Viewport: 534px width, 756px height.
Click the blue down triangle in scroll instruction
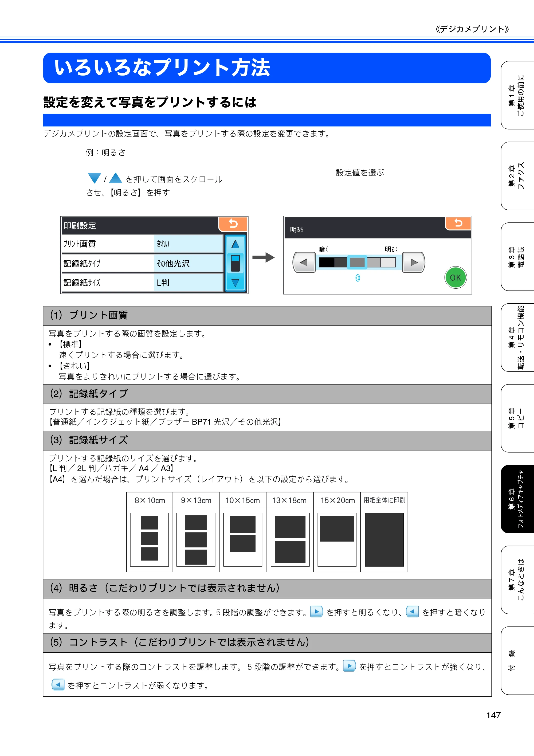tap(95, 178)
